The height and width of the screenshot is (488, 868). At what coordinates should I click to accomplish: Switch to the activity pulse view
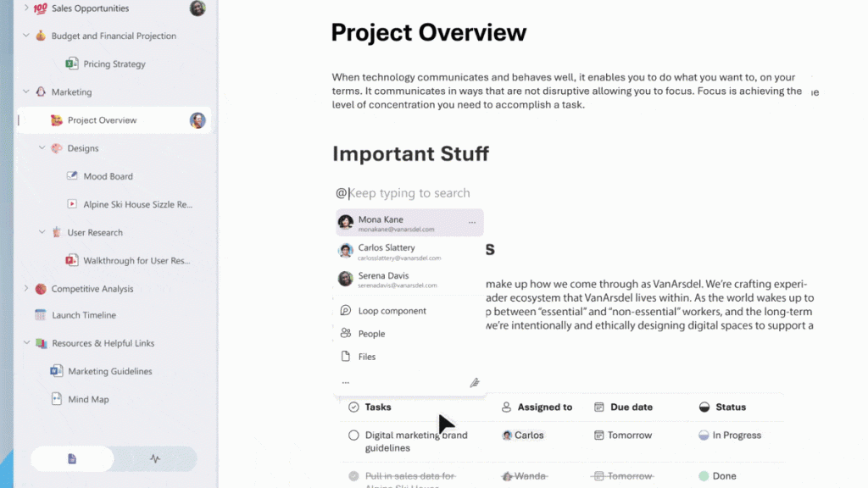155,458
